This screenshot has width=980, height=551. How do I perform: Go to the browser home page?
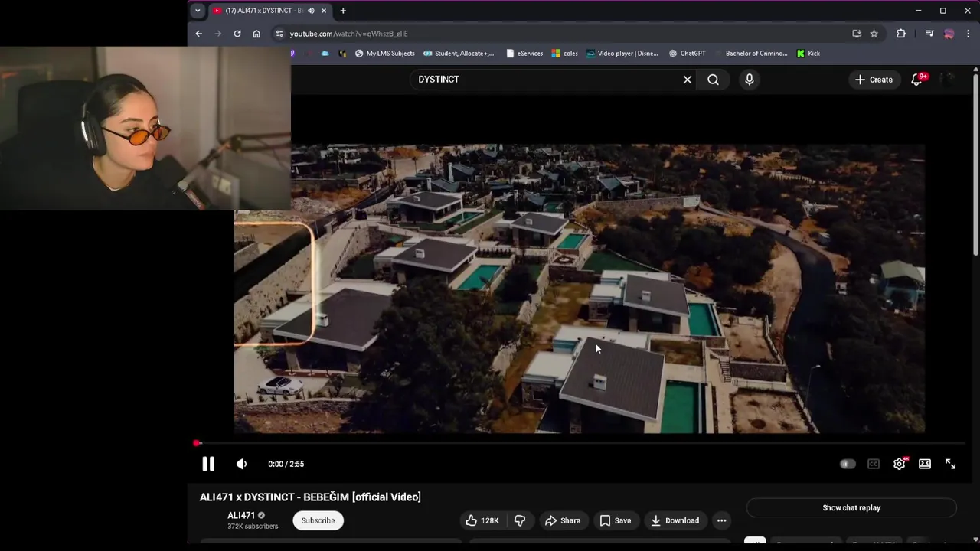pyautogui.click(x=256, y=34)
